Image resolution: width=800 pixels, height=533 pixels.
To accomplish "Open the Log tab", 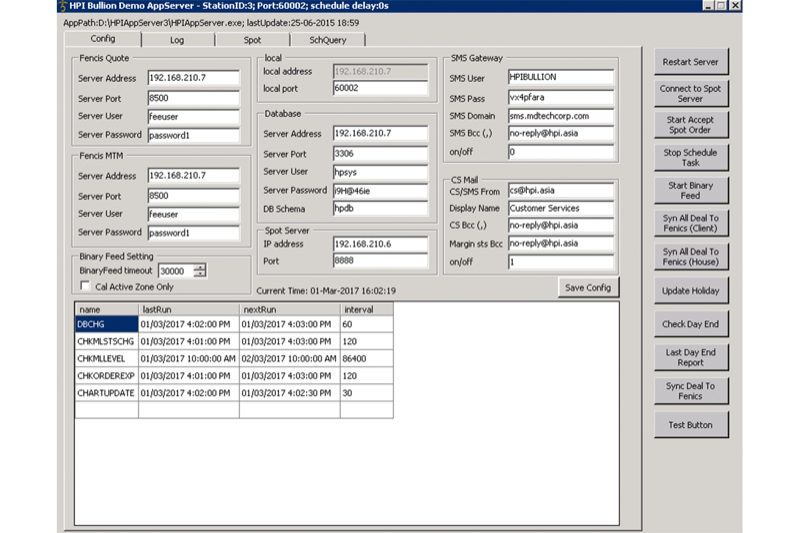I will click(177, 40).
